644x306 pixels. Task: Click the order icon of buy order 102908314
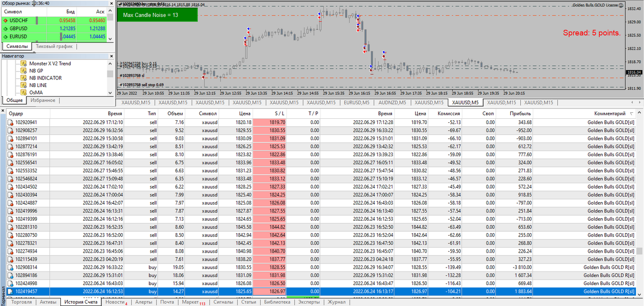[x=10, y=268]
